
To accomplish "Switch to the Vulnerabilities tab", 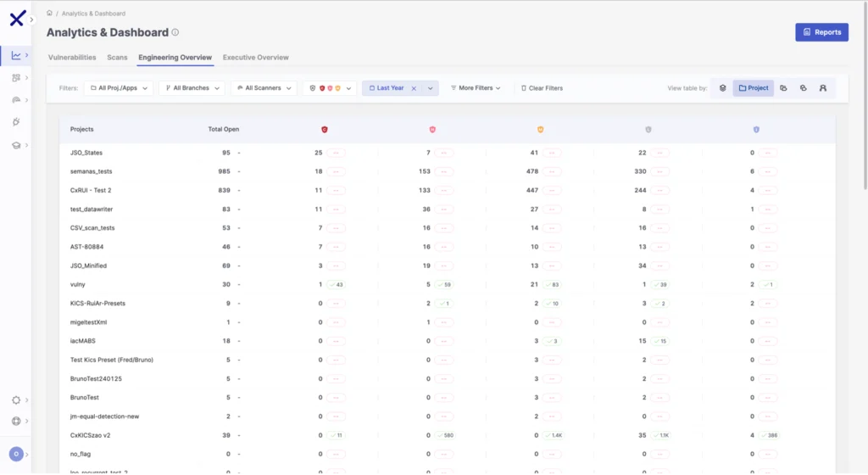I will click(72, 58).
